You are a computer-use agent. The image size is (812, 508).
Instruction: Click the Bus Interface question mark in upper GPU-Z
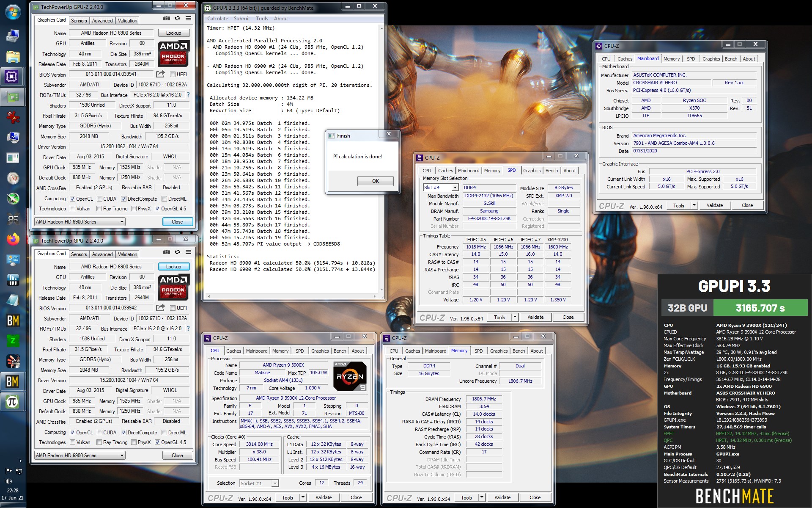(x=188, y=95)
